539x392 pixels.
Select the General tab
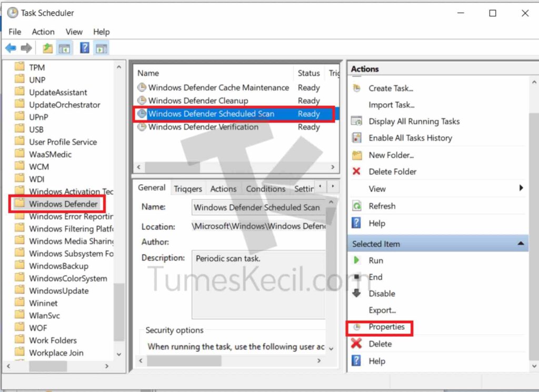pos(152,188)
